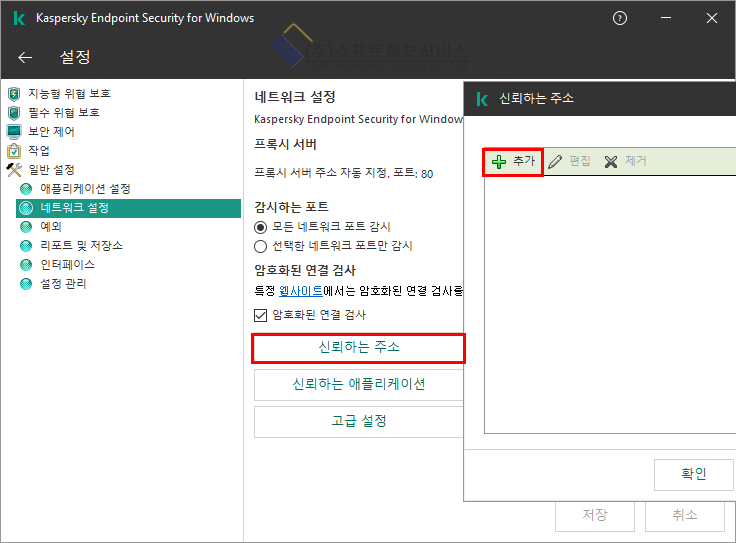
Task: Click the 웹사이트 hyperlink
Action: (301, 291)
